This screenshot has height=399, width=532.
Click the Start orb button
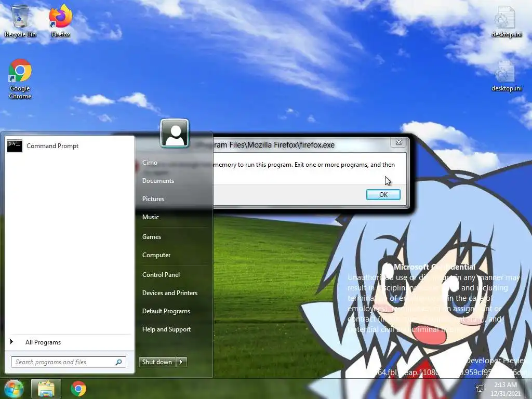tap(14, 389)
